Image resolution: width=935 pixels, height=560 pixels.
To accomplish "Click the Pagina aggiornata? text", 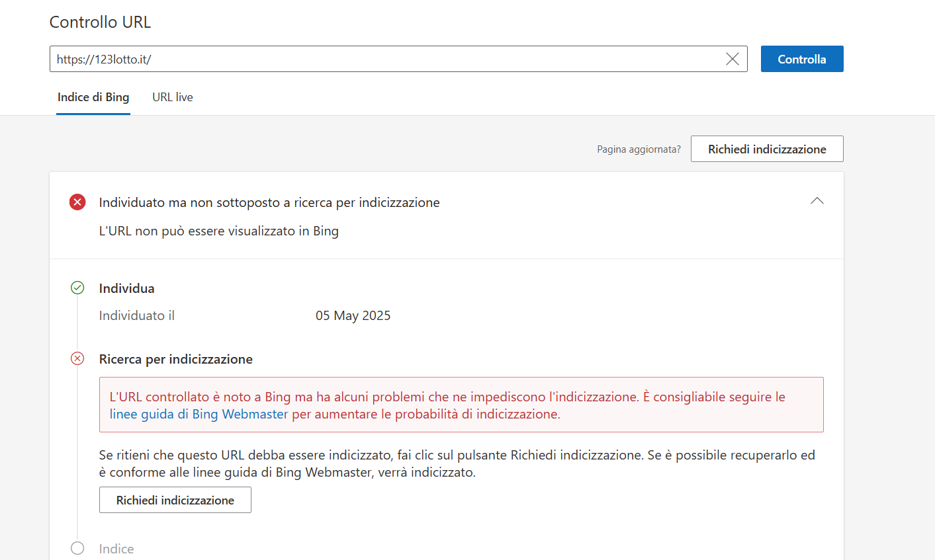I will tap(639, 149).
